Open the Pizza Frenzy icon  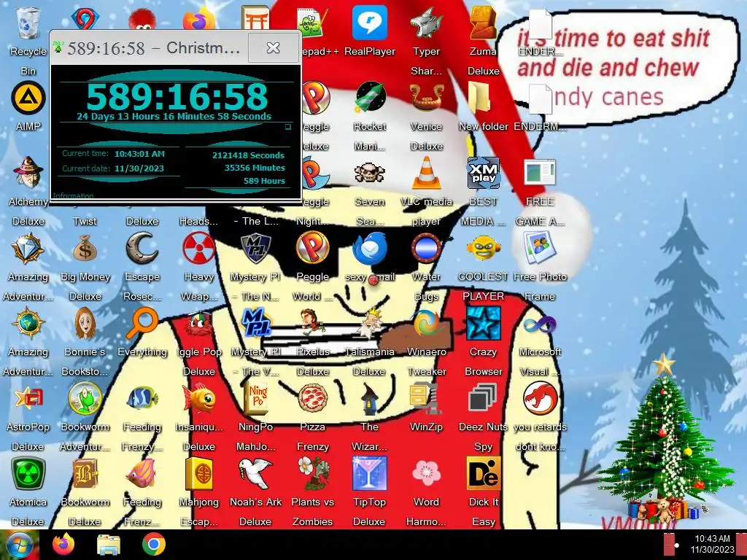coord(312,398)
